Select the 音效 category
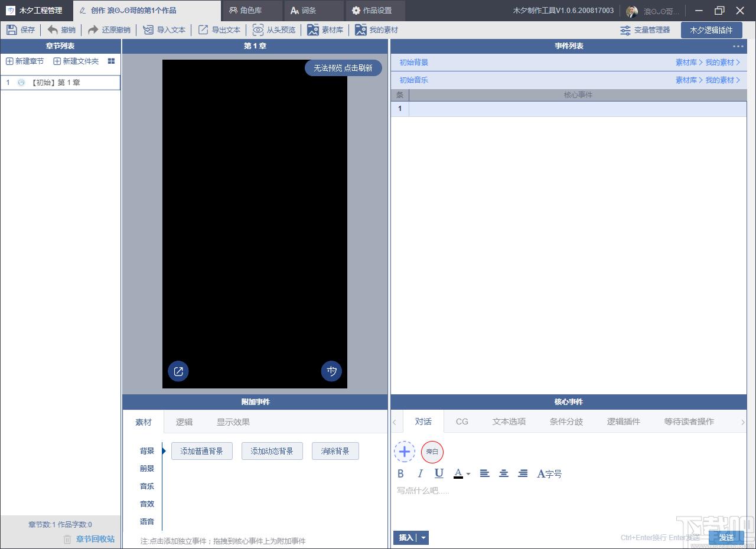This screenshot has width=756, height=549. (x=147, y=504)
